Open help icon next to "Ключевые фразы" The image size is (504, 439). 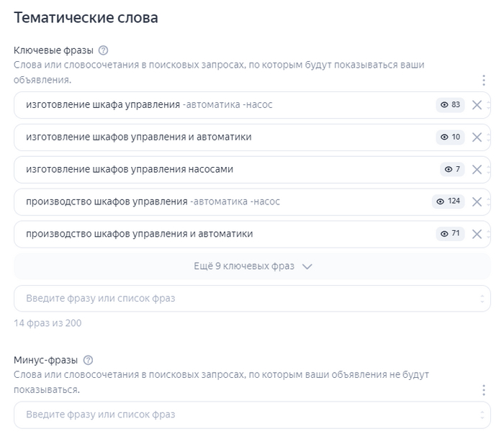click(103, 50)
